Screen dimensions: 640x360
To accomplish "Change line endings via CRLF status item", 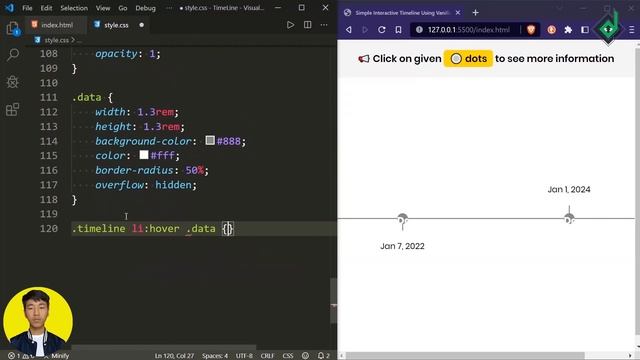I will (267, 356).
